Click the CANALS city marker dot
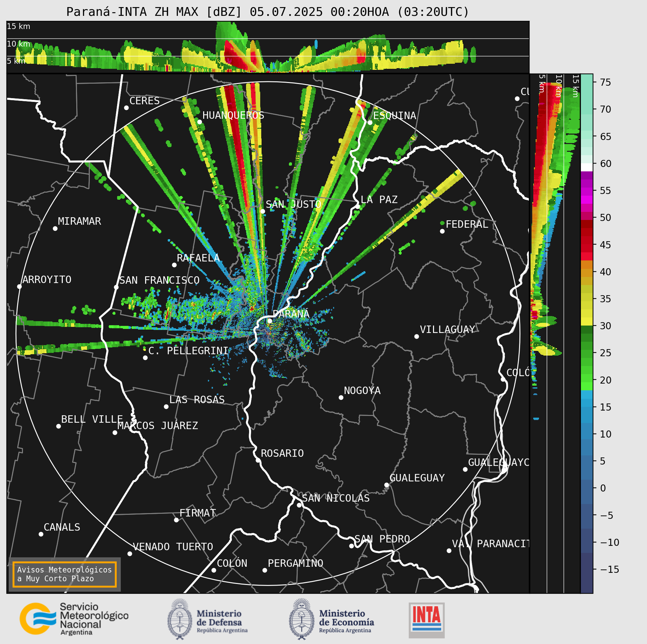Image resolution: width=647 pixels, height=644 pixels. coord(41,534)
